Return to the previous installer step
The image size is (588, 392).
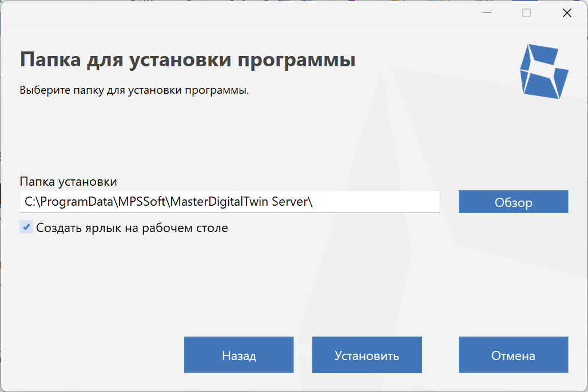click(x=238, y=354)
